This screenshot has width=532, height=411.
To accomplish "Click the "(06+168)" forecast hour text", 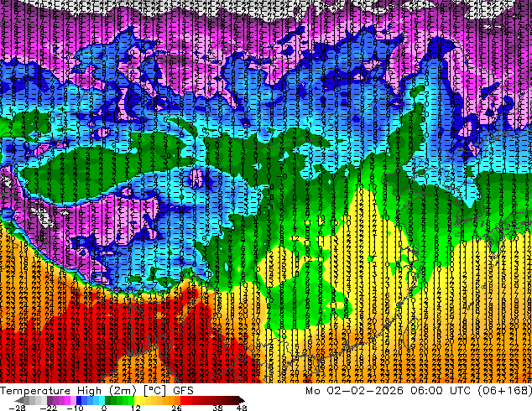I will coord(504,391).
